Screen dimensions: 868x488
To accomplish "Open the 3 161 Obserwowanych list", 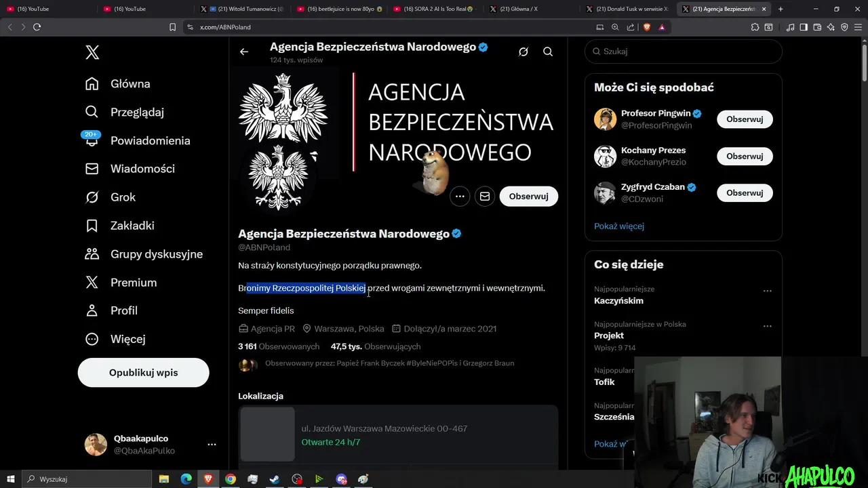I will (279, 346).
